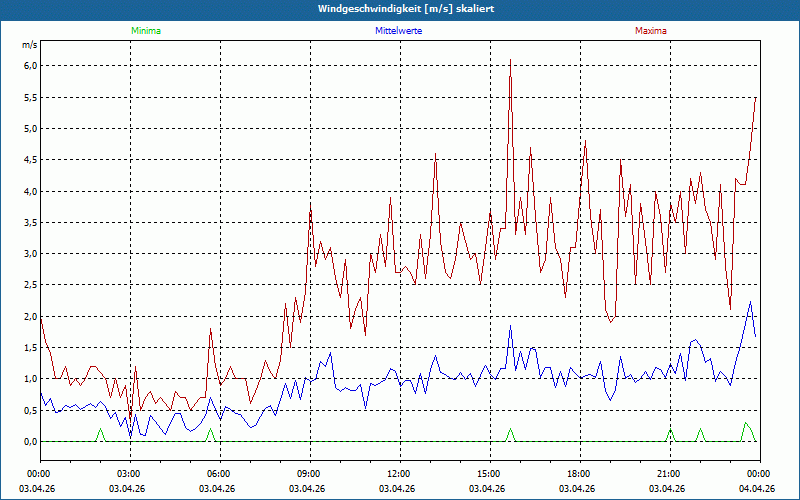This screenshot has width=800, height=500.
Task: Select the 15:00 time axis label
Action: coord(488,474)
